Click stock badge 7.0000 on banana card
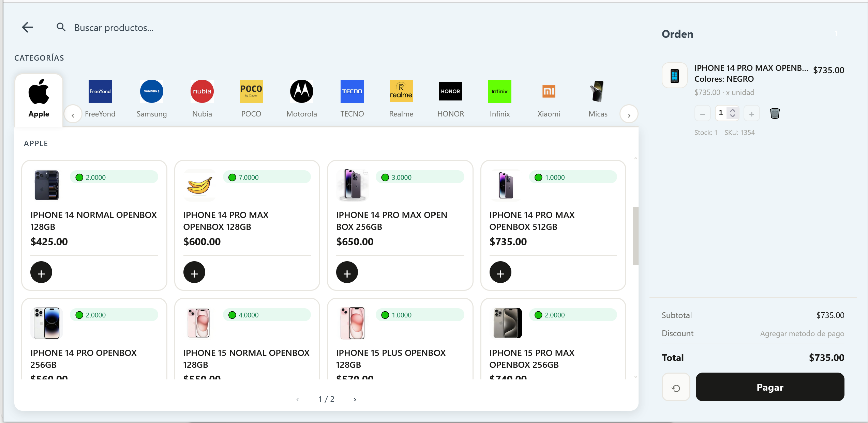The height and width of the screenshot is (423, 868). coord(267,177)
